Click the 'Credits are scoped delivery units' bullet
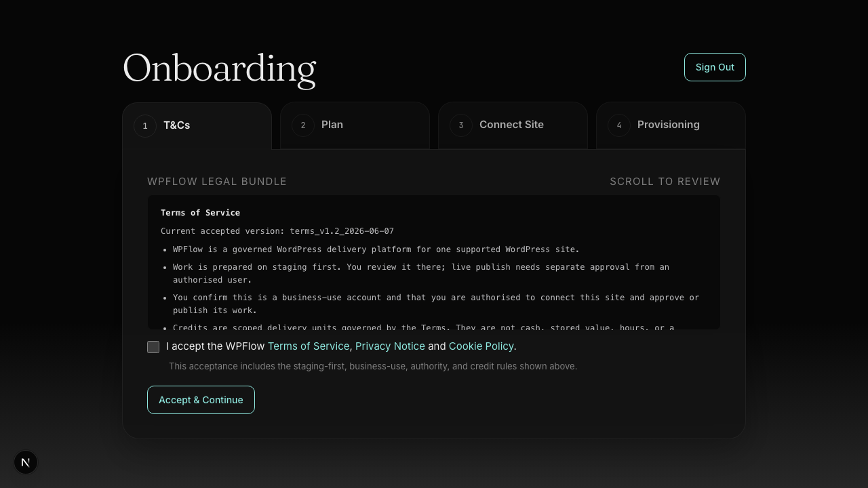The image size is (868, 488). click(x=424, y=327)
